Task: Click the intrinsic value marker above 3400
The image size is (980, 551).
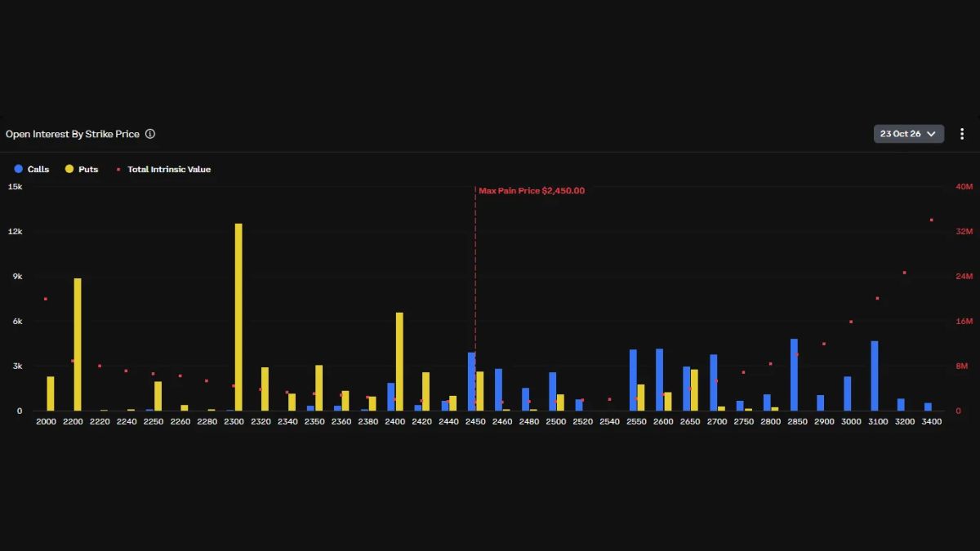Action: coord(932,220)
